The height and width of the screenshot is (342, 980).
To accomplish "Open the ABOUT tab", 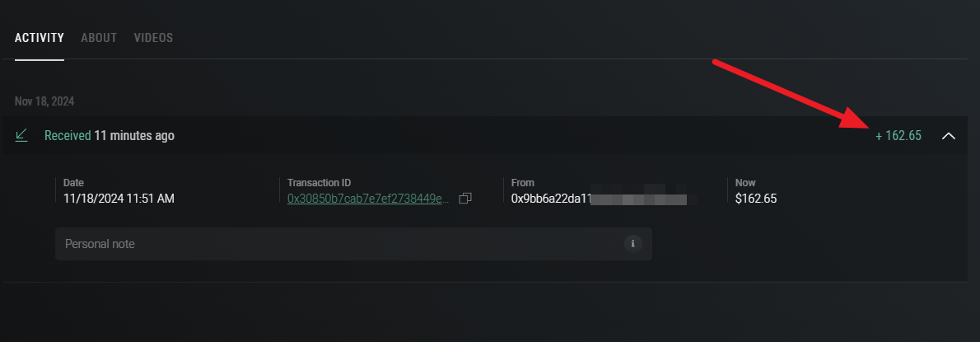I will tap(99, 38).
